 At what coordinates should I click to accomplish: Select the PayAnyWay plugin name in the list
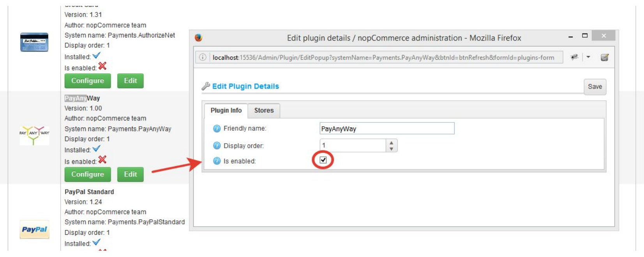(x=82, y=98)
